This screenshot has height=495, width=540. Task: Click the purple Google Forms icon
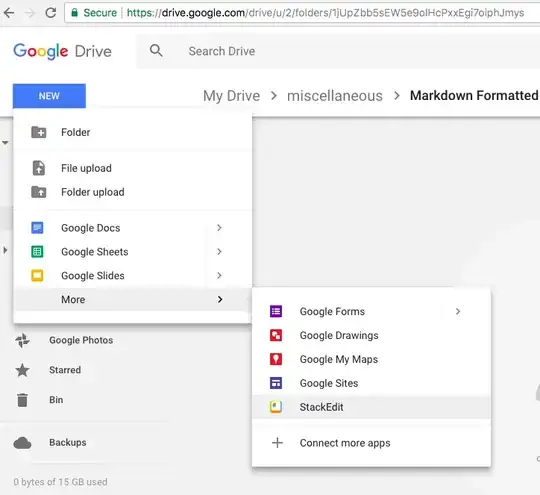click(x=276, y=311)
